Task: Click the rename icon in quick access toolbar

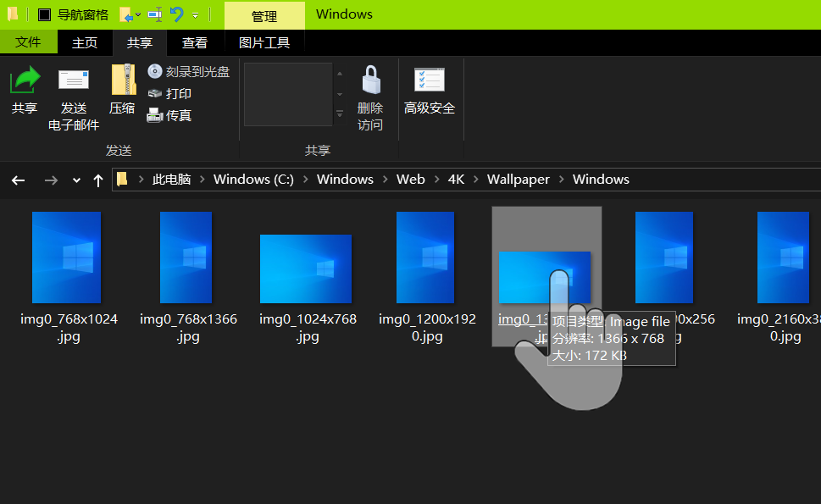Action: click(155, 14)
